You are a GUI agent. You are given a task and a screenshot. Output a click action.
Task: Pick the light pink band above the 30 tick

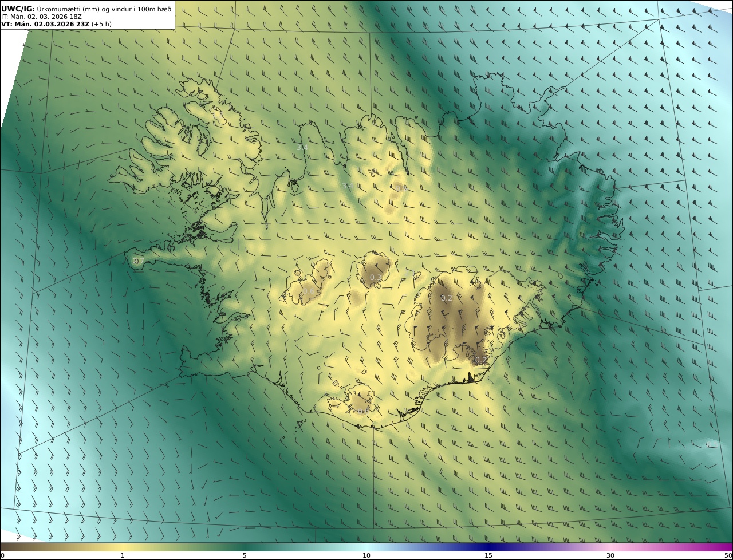coord(610,547)
